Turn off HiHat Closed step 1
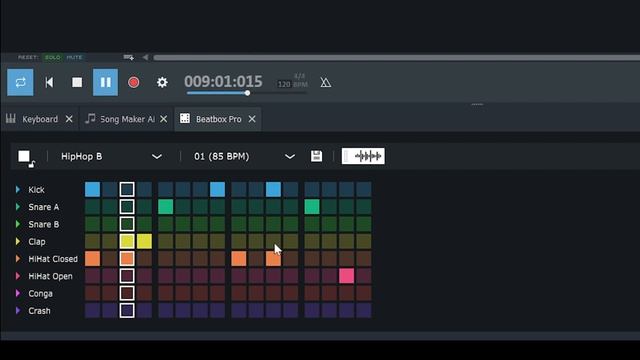 pyautogui.click(x=92, y=258)
